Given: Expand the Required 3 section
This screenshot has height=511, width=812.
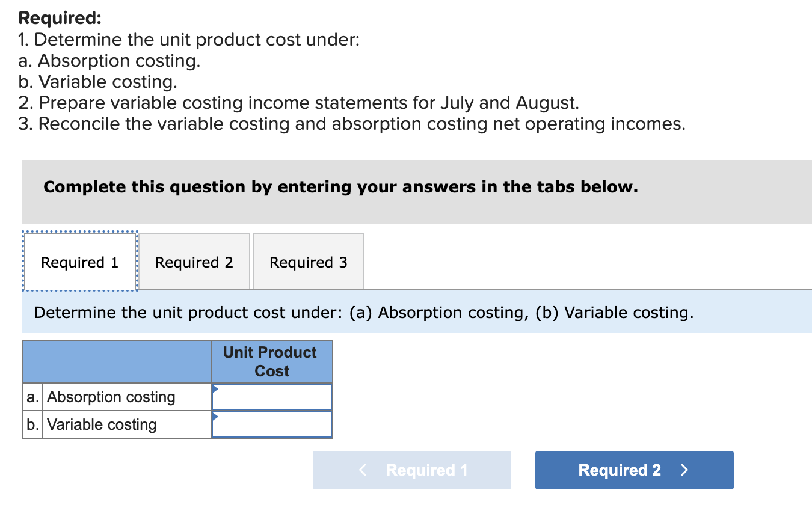Looking at the screenshot, I should 308,262.
